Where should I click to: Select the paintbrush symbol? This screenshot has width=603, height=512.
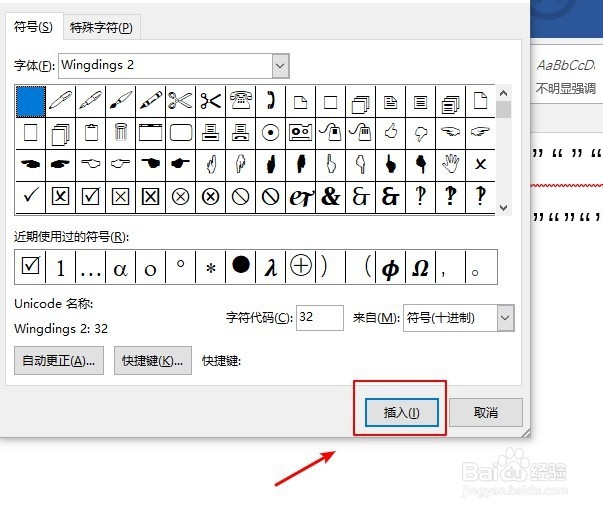click(x=121, y=102)
